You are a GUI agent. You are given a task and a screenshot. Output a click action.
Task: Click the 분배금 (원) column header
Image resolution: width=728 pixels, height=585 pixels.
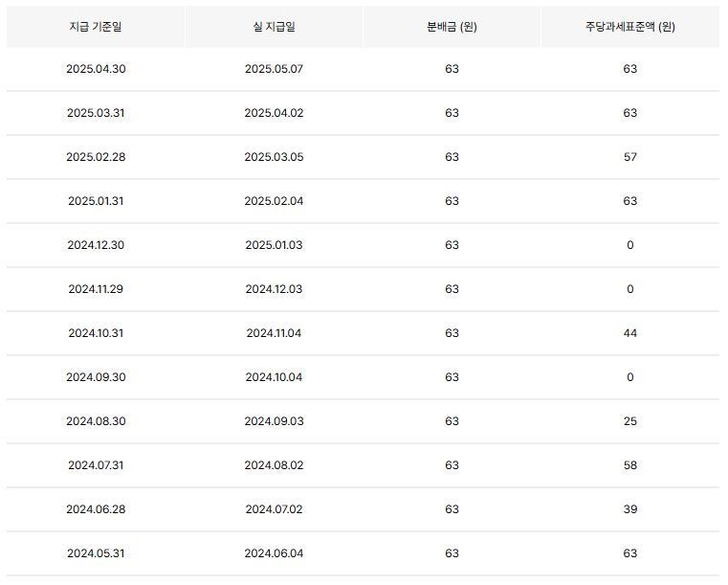(x=452, y=27)
